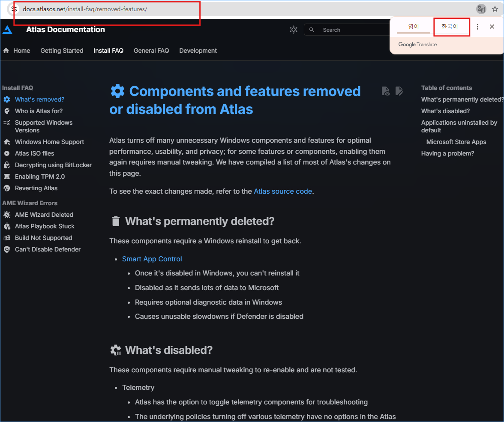Image resolution: width=504 pixels, height=422 pixels.
Task: Jump to What's permanently deleted? in contents
Action: click(x=462, y=100)
